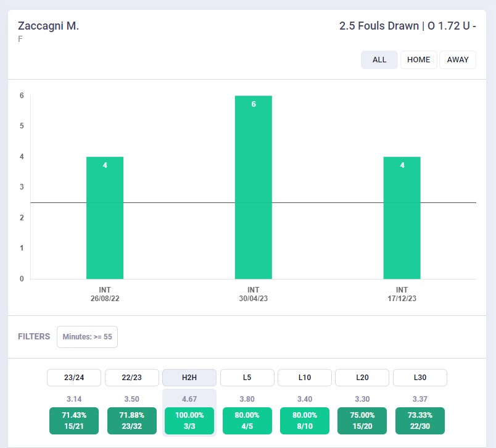Click the player name Zaccagni M.
The image size is (496, 448).
(48, 26)
